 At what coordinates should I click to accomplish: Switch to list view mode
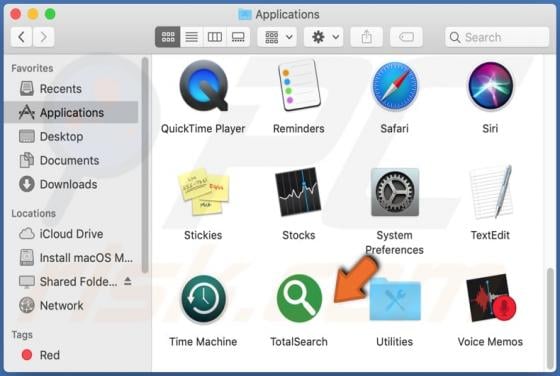coord(192,37)
